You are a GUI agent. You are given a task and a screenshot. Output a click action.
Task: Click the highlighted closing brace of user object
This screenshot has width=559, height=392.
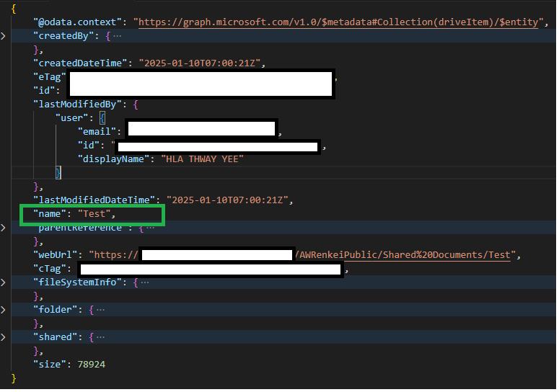(58, 173)
